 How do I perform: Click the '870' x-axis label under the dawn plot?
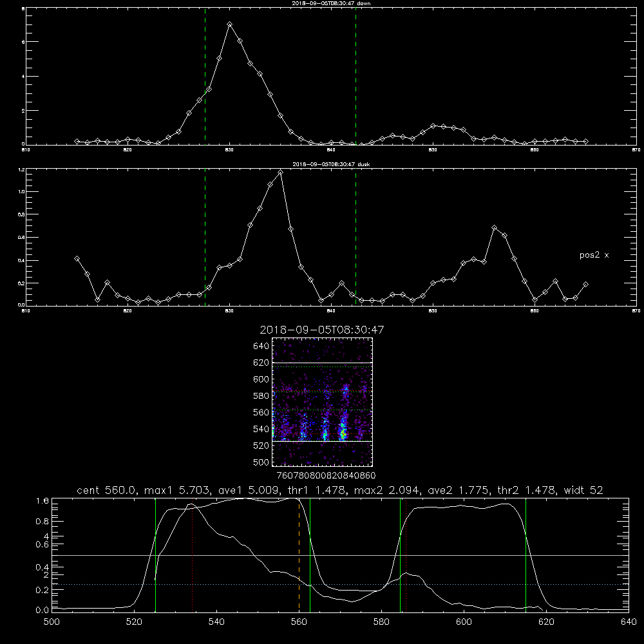(636, 150)
